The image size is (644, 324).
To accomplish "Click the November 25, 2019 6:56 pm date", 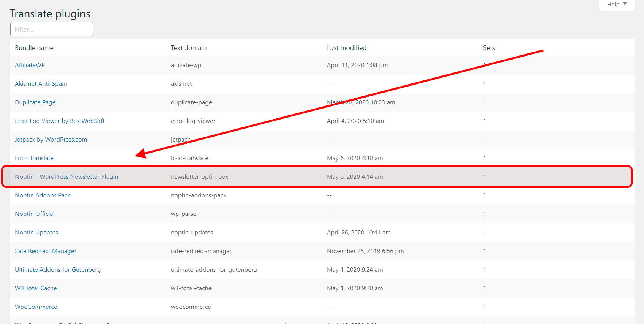I will [365, 251].
